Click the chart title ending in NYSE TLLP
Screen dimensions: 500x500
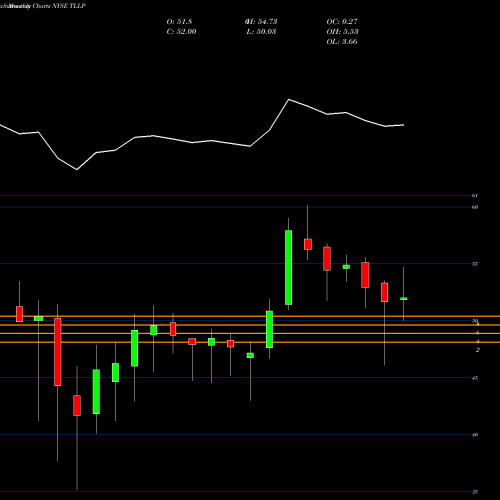coord(43,6)
